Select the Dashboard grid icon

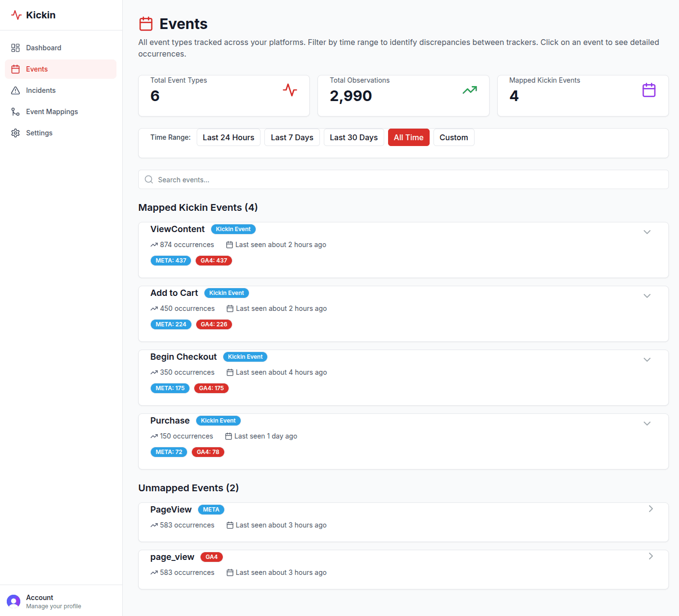point(15,47)
